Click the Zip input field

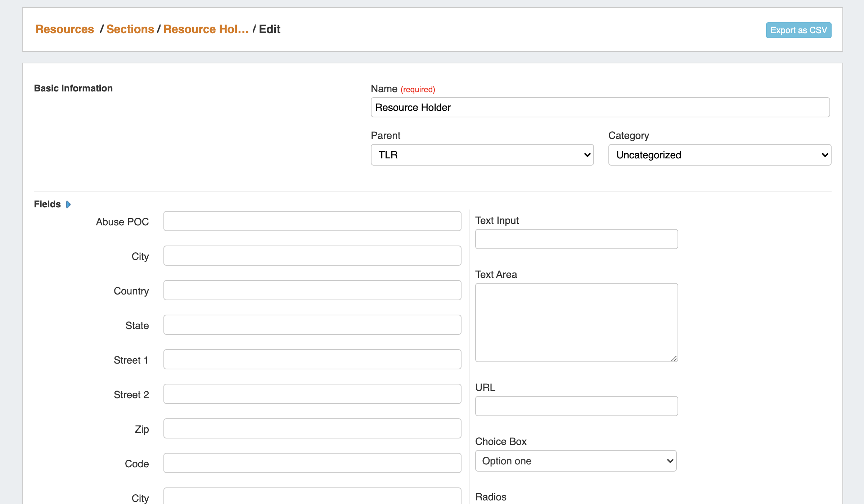[x=312, y=428]
